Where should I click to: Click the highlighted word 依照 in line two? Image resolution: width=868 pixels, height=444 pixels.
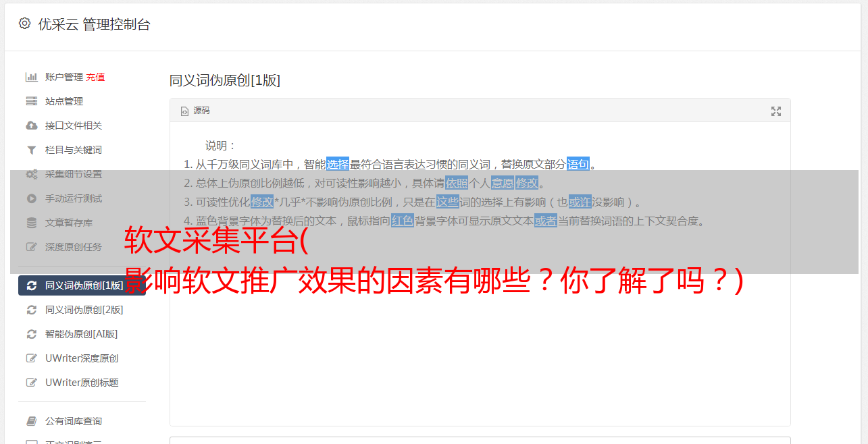[457, 183]
